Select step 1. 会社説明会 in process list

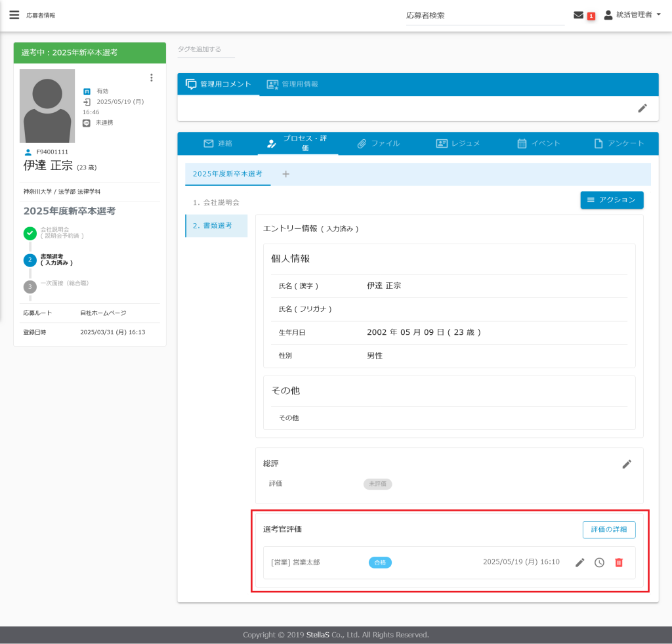[x=216, y=202]
